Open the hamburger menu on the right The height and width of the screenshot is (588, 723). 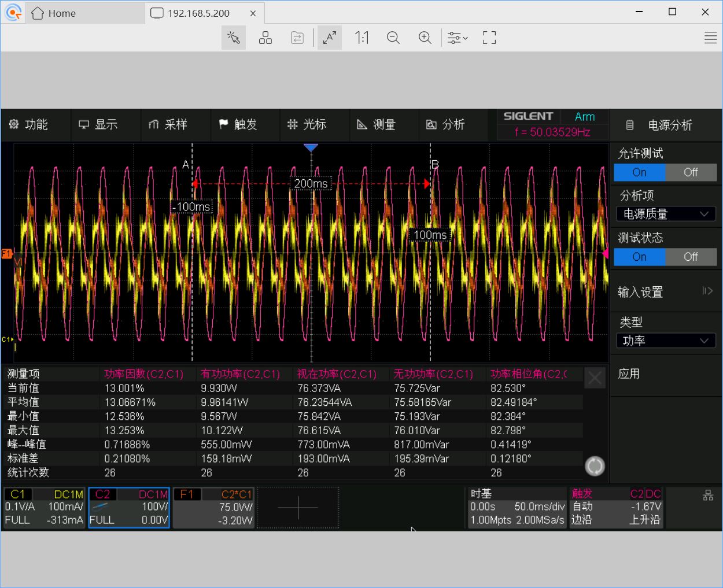[x=711, y=38]
